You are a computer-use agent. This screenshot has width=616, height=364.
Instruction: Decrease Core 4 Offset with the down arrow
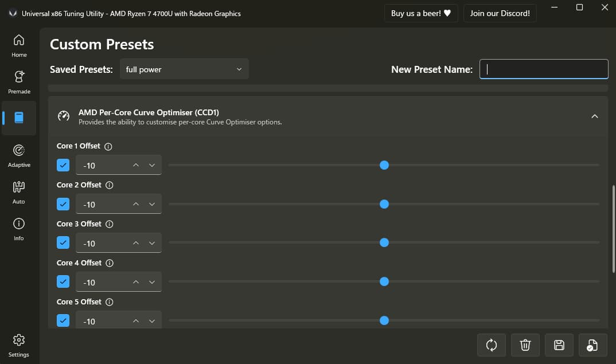point(152,282)
